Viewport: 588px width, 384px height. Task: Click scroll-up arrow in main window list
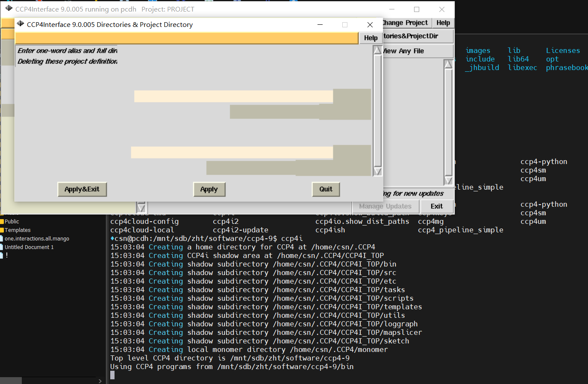(x=448, y=64)
